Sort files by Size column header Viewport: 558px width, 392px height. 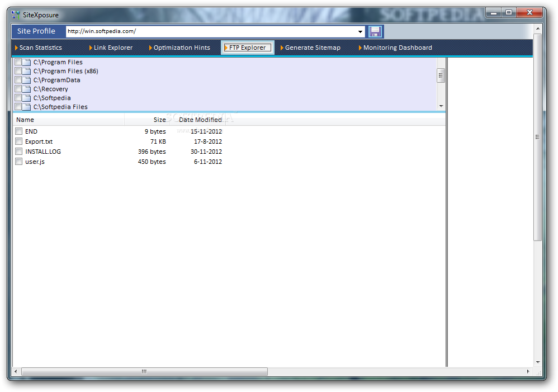[x=146, y=120]
